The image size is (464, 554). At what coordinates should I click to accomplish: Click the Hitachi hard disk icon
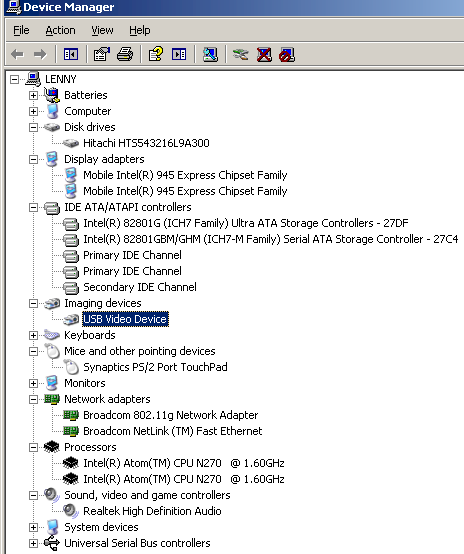(71, 143)
